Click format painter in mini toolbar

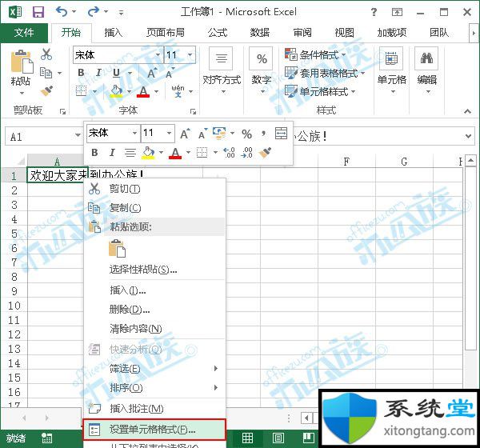[265, 152]
